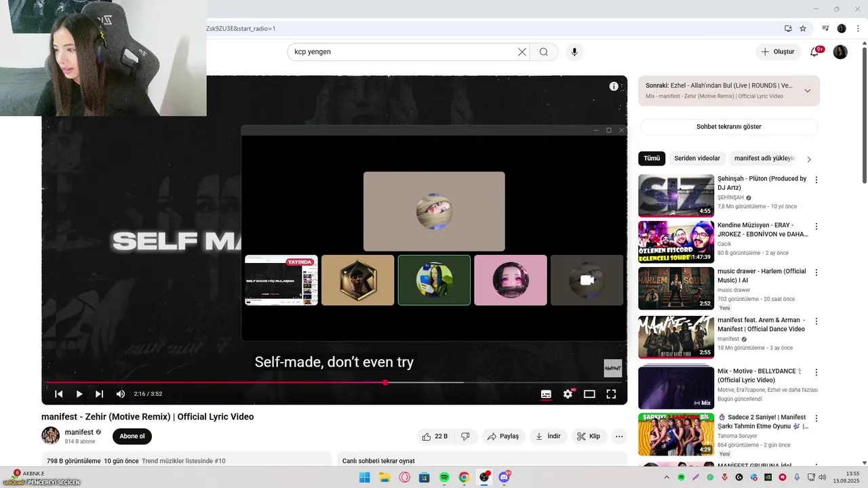Show more filter chips arrow
The height and width of the screenshot is (488, 868).
(x=809, y=159)
